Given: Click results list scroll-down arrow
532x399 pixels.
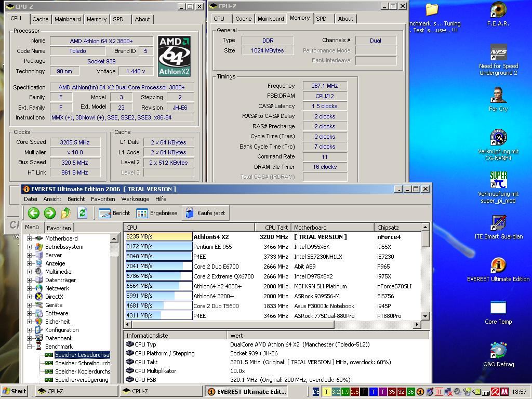Looking at the screenshot, I should coord(425,316).
